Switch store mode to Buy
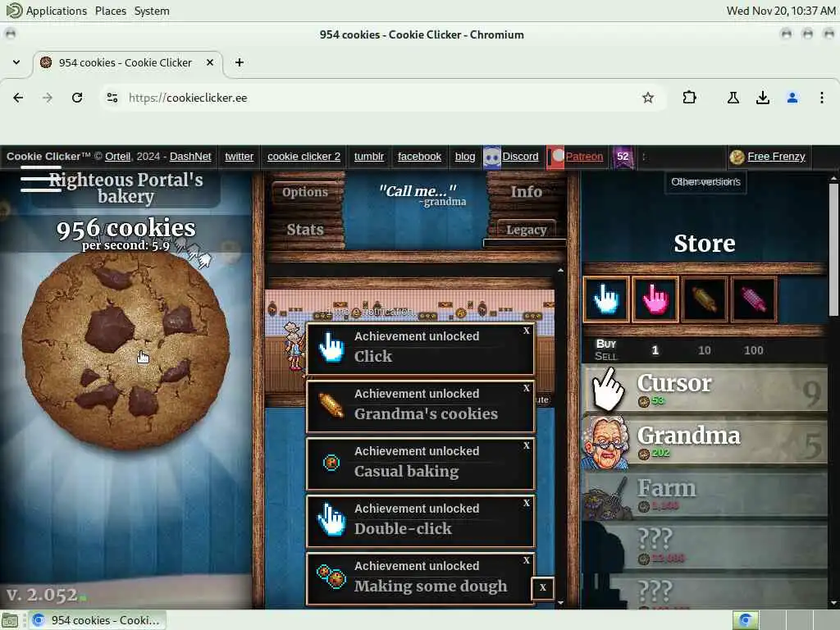Screen dimensions: 840x630 tap(606, 344)
